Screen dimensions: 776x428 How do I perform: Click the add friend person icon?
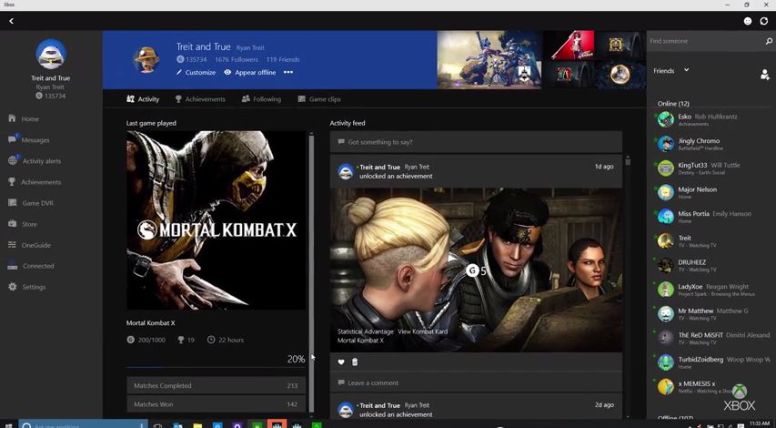tap(765, 75)
